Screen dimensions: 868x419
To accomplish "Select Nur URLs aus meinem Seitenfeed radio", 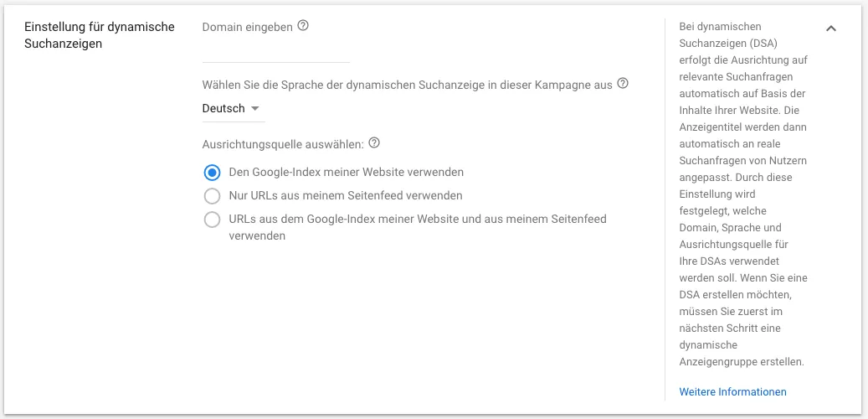I will (212, 195).
